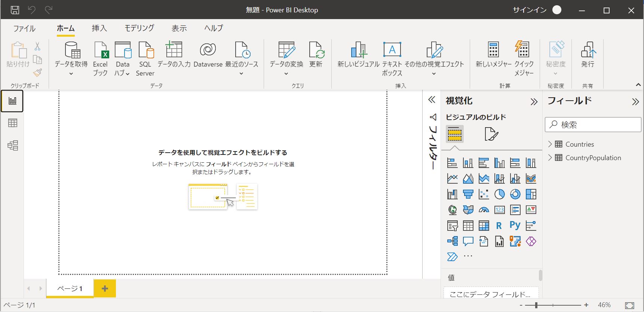Viewport: 644px width, 312px height.
Task: Select the funnel chart visual
Action: 468,194
